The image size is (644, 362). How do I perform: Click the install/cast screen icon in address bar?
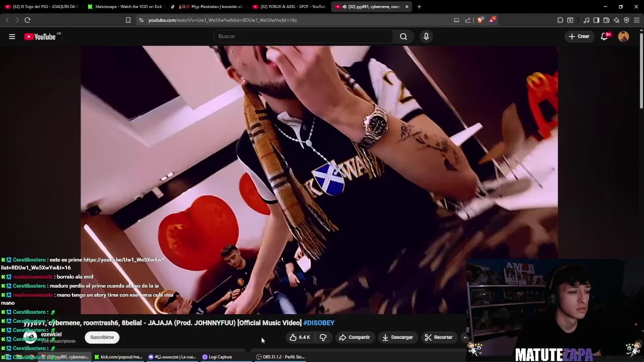(x=456, y=20)
